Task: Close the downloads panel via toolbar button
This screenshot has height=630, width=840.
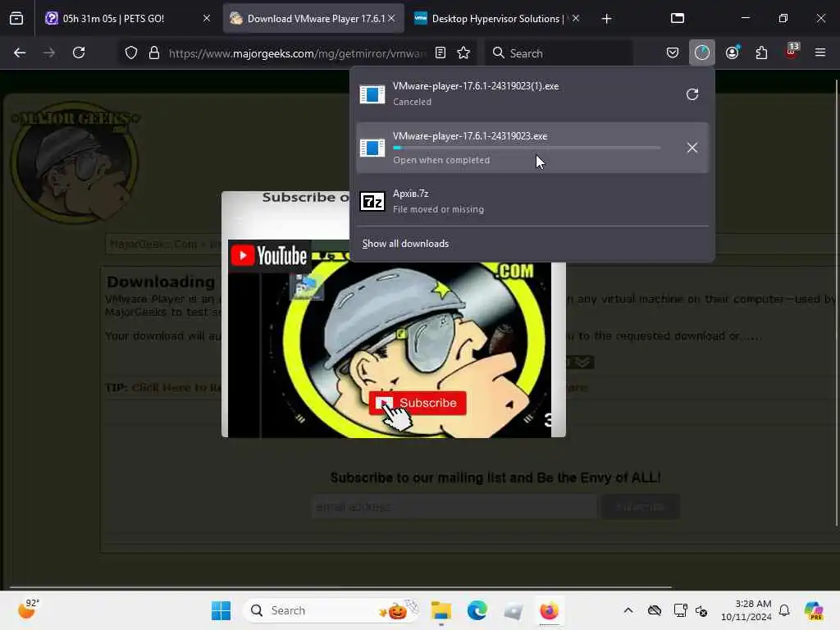Action: click(x=702, y=52)
